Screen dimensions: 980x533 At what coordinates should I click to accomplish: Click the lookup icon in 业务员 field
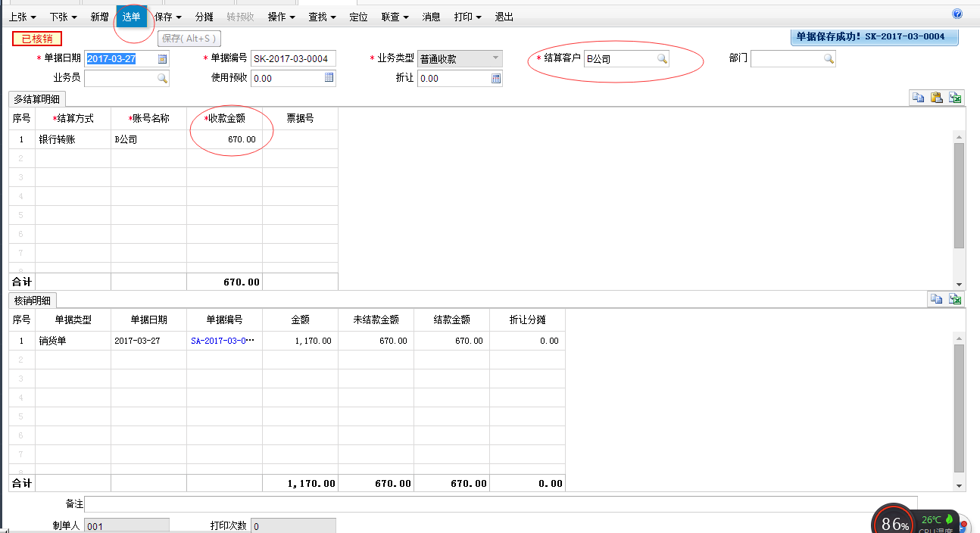(x=162, y=78)
